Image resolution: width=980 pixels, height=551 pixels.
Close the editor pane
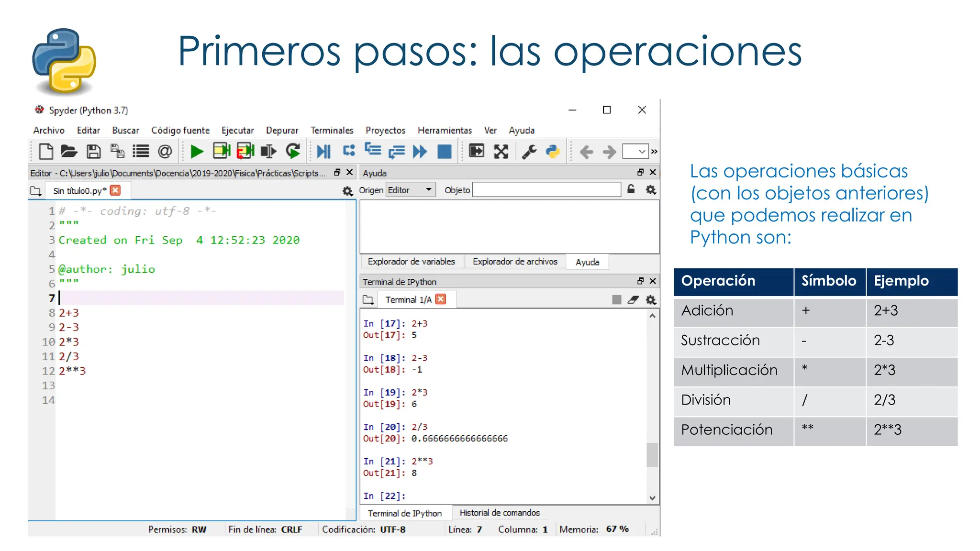coord(350,172)
